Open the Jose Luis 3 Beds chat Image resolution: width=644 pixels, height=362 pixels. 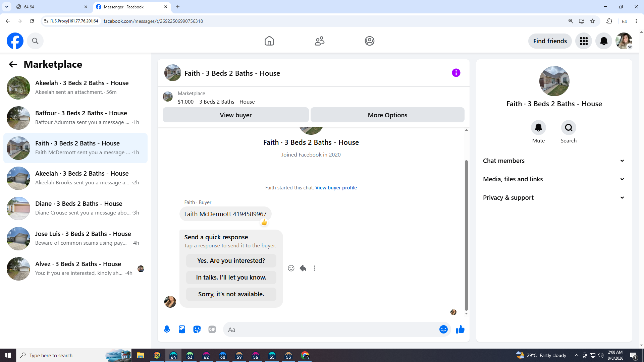point(75,239)
